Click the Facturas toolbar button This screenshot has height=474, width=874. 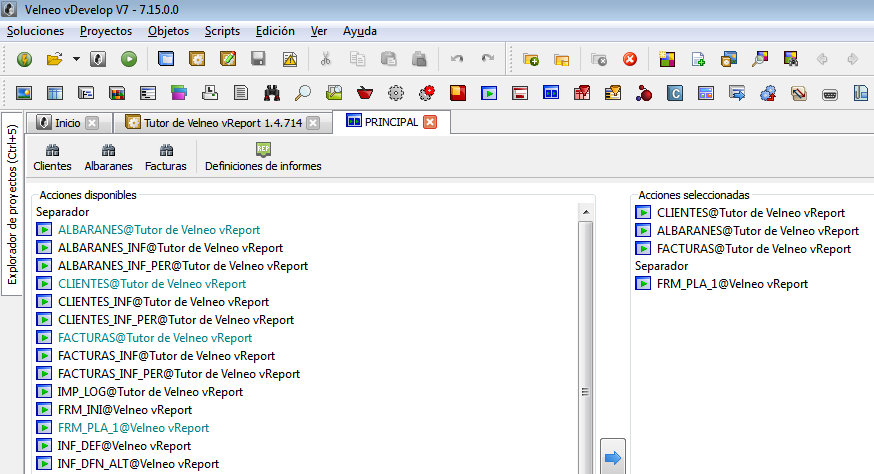click(x=166, y=157)
